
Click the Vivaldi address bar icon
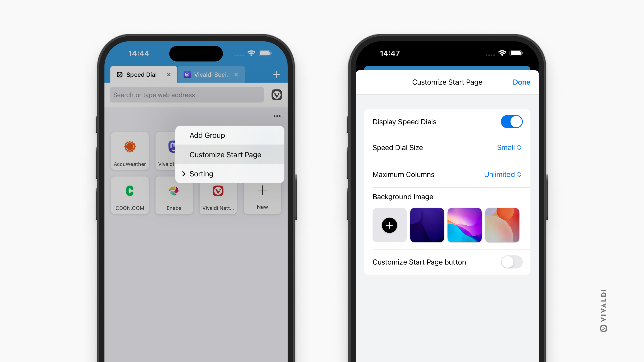(277, 95)
